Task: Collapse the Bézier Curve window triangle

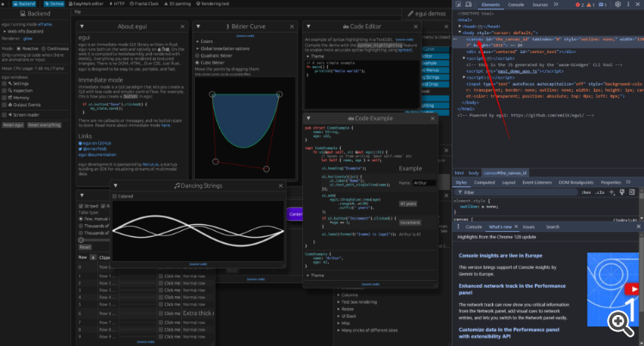Action: [199, 27]
